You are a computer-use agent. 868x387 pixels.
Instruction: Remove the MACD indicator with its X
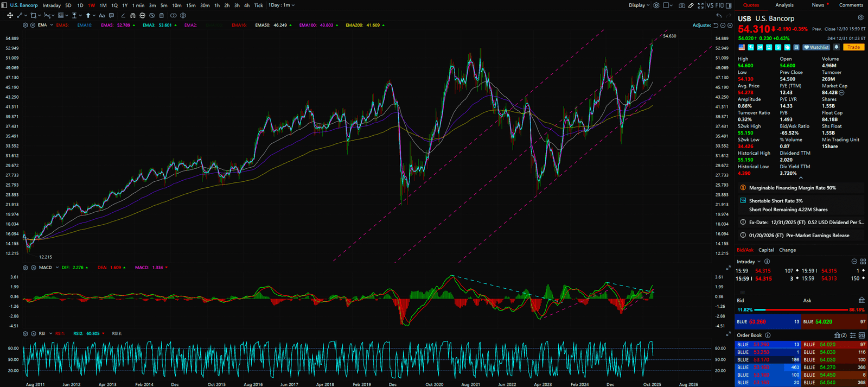coord(34,268)
